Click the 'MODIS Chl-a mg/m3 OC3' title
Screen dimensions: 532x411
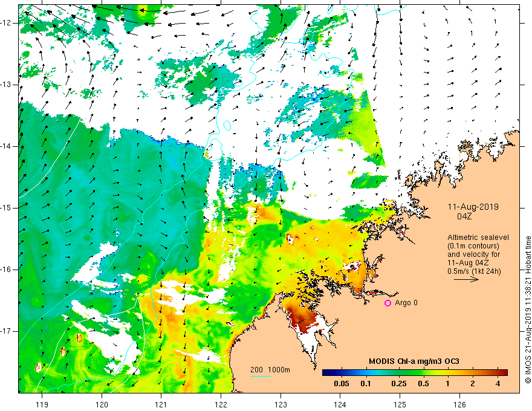[414, 361]
